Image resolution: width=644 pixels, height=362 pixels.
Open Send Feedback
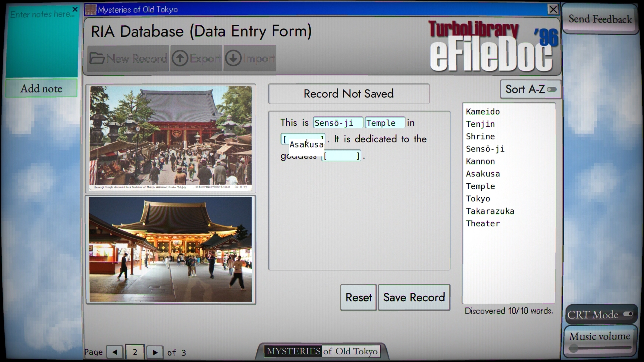point(600,19)
